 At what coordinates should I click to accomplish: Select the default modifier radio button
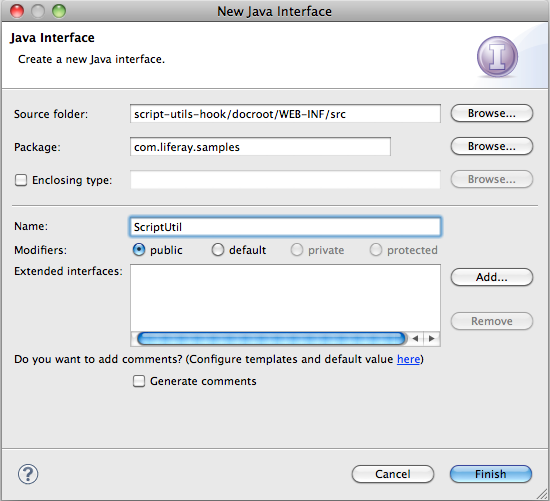click(x=217, y=250)
